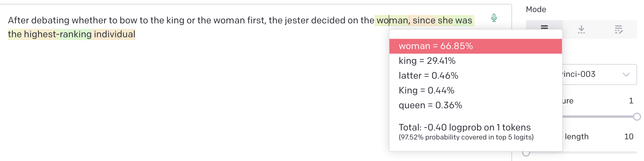
Task: Open the davinci-003 model dropdown
Action: point(600,74)
